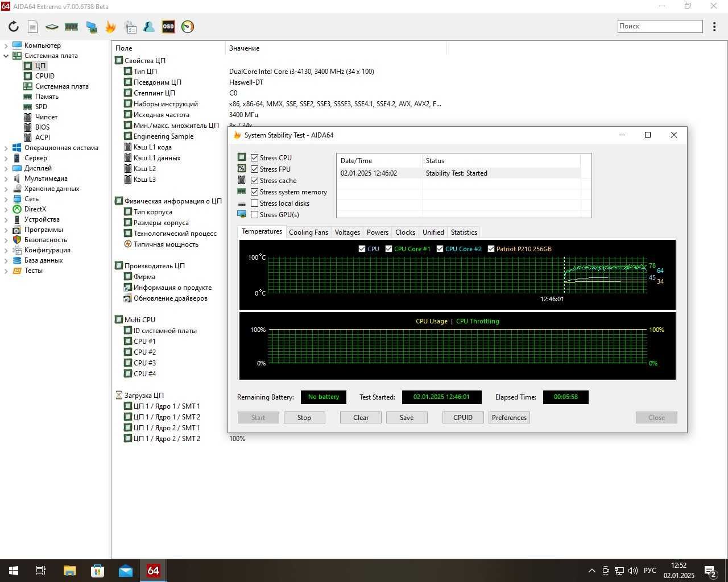
Task: Click the checklist settings toolbar icon
Action: 130,26
